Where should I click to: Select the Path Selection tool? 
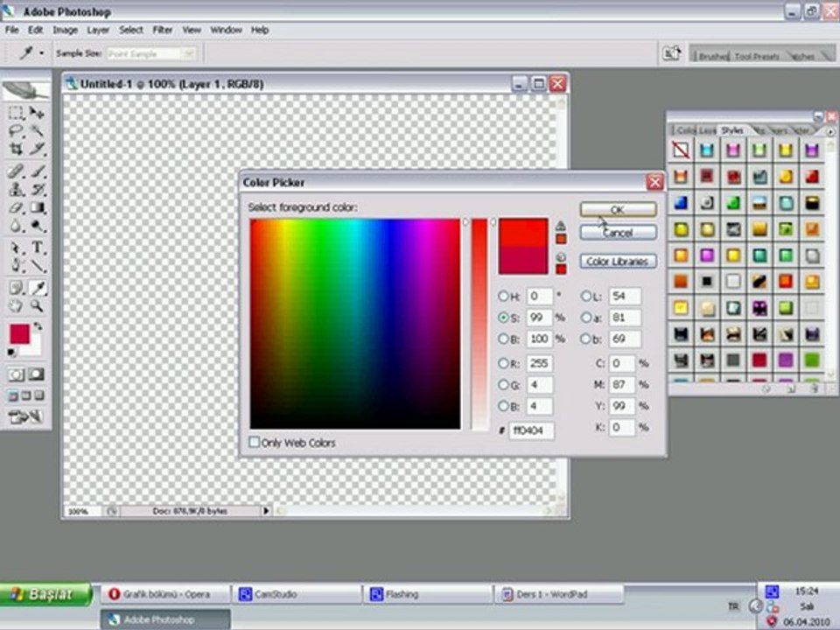16,248
